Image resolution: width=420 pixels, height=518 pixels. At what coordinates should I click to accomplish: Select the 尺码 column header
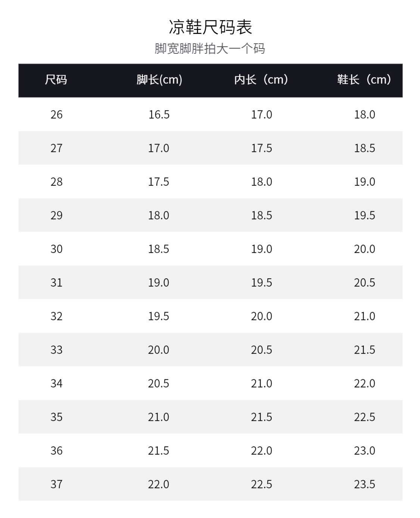[56, 80]
